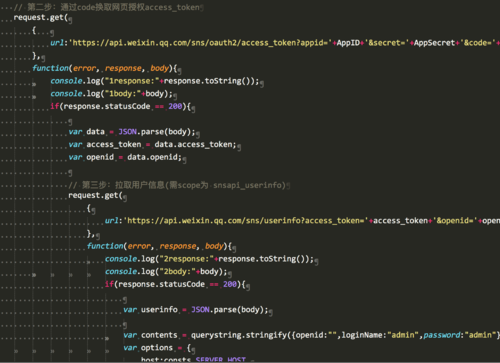Click the snsapi_userinfo comment line

[177, 185]
